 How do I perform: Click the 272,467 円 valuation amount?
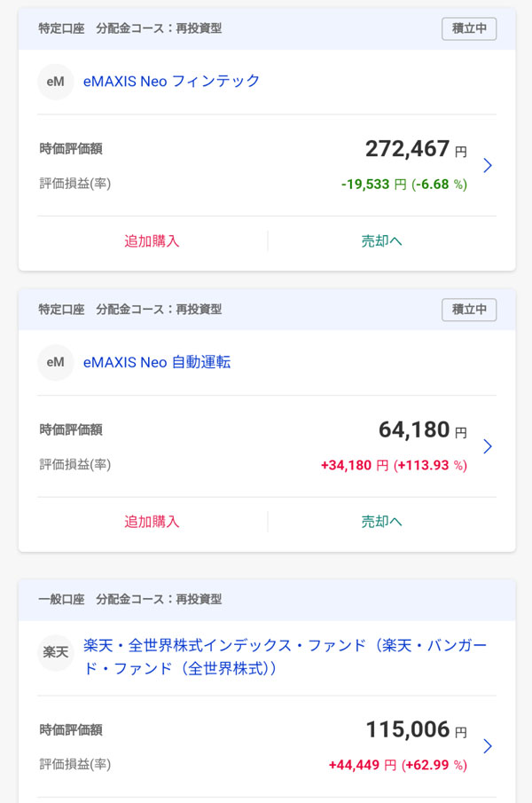415,149
